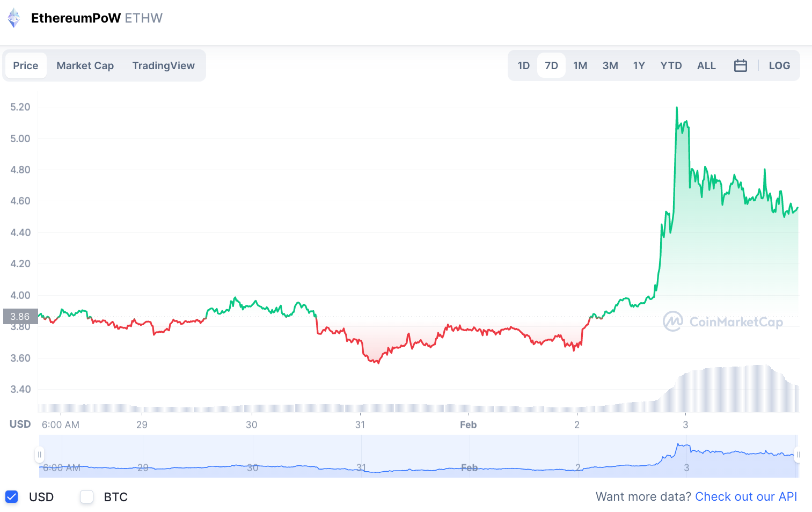Click the 3.60 y-axis label

click(20, 358)
